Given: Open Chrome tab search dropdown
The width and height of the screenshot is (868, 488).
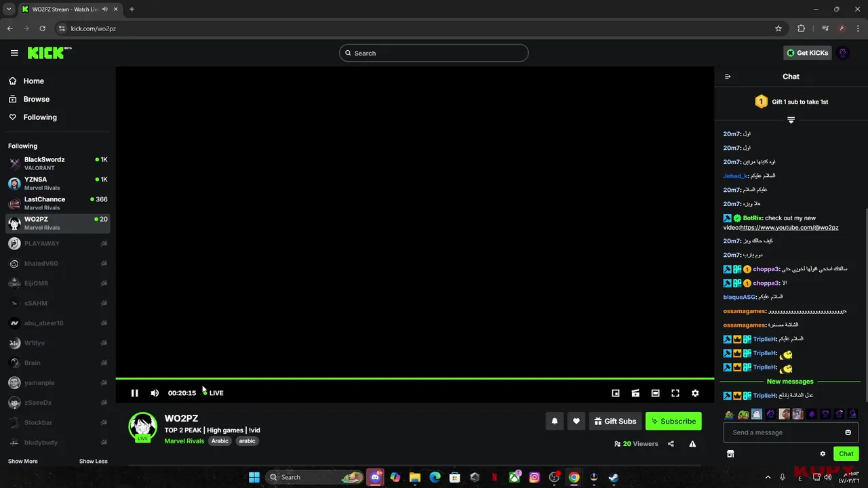Looking at the screenshot, I should [9, 9].
